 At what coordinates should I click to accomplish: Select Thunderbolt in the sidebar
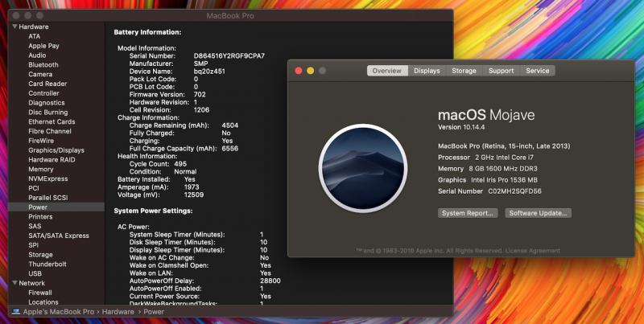point(47,265)
